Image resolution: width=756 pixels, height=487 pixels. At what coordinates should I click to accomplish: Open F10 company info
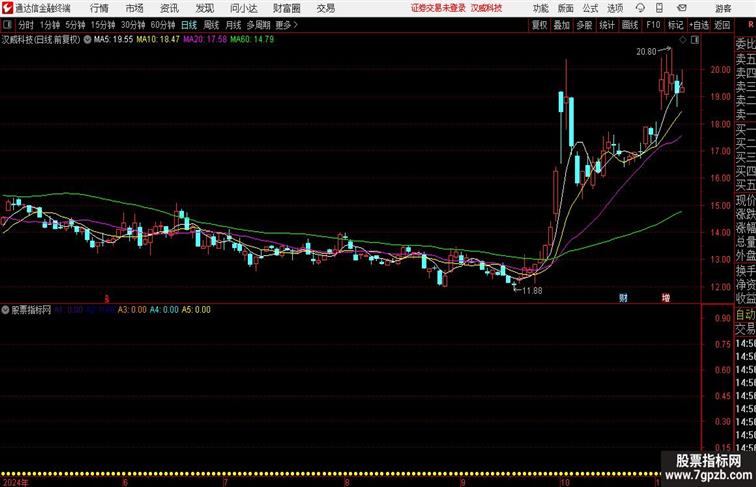653,25
